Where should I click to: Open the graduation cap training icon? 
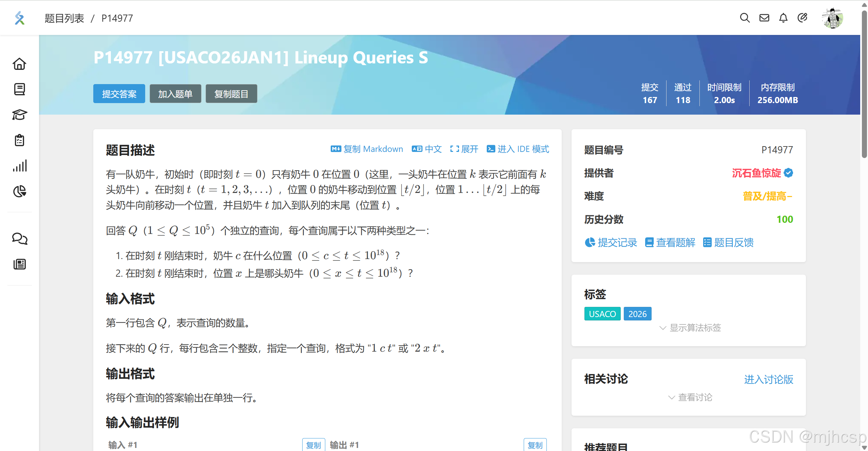click(x=19, y=115)
